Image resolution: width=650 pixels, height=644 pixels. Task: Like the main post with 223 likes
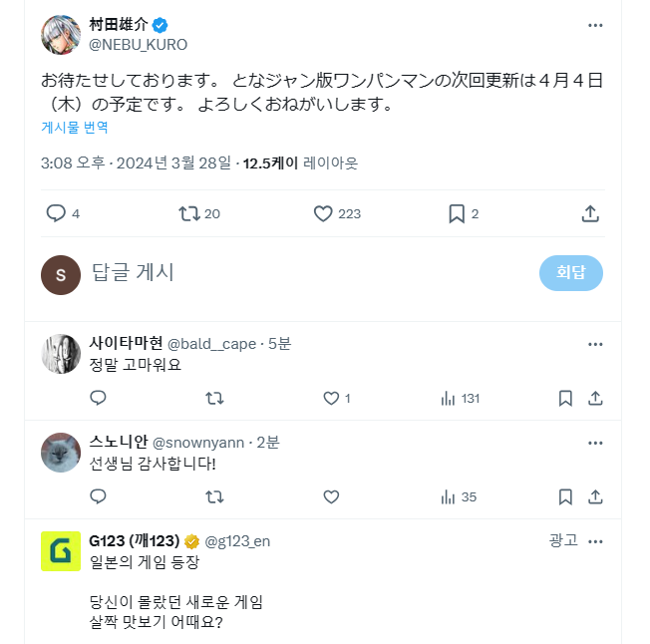(323, 213)
